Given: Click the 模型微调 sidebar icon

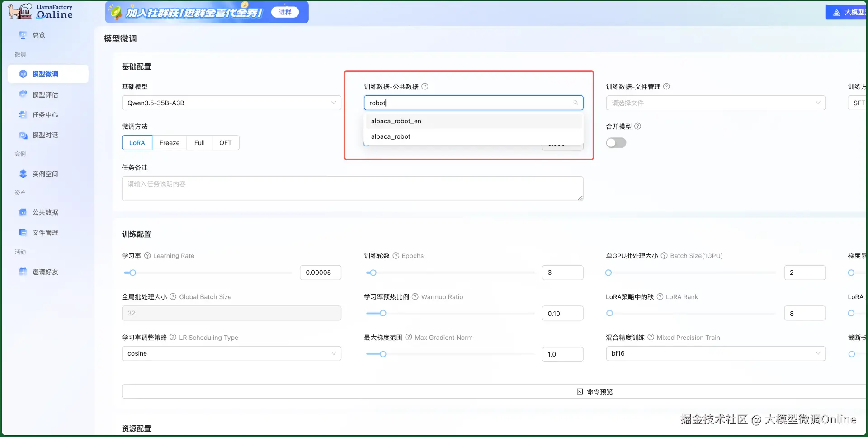Looking at the screenshot, I should pos(23,74).
